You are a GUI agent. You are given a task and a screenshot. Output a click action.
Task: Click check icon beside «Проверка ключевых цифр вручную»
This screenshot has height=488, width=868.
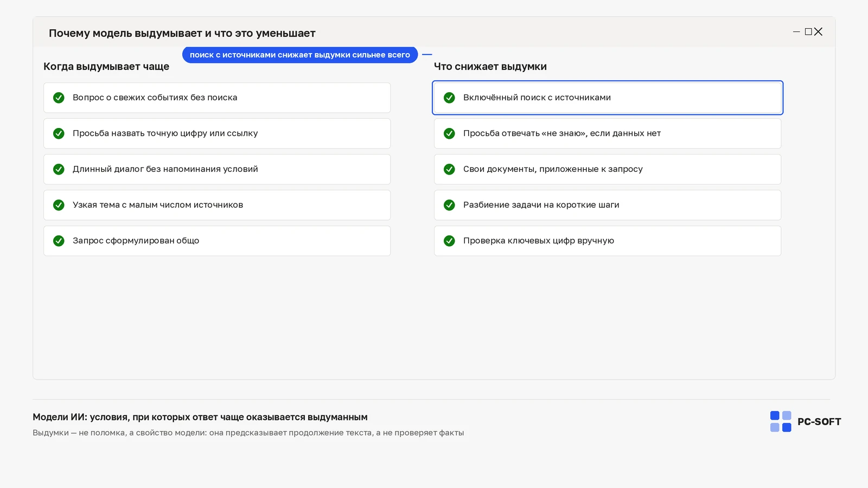pos(449,241)
